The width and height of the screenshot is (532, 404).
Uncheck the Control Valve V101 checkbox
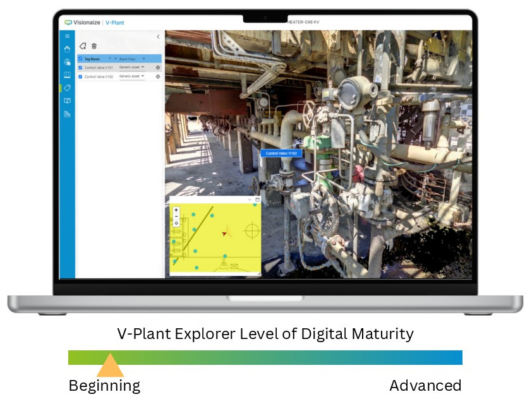(80, 67)
